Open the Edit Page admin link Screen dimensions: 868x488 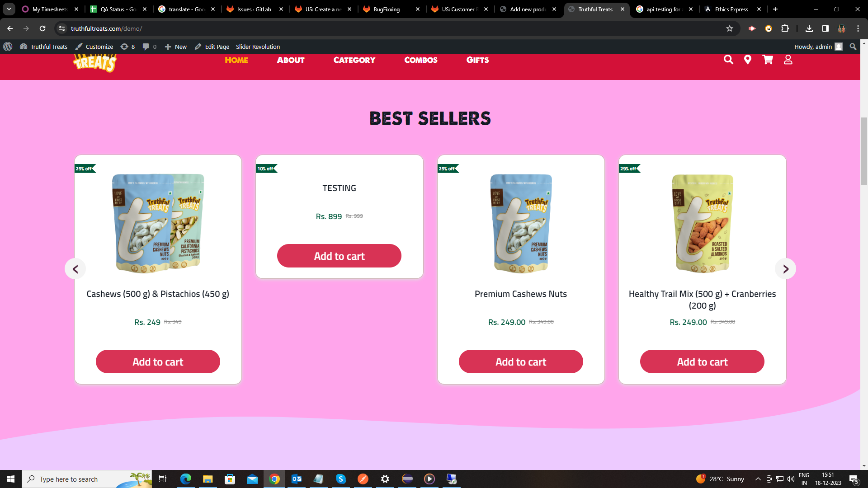pyautogui.click(x=212, y=47)
